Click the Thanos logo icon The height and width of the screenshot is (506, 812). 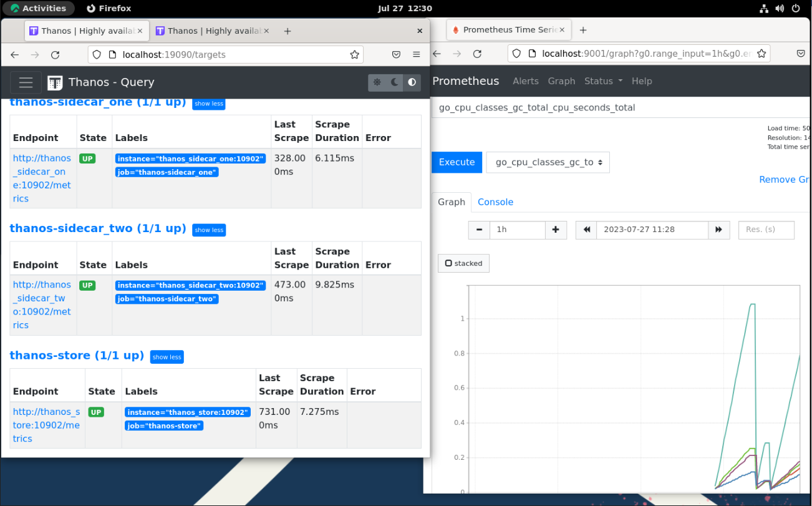(x=55, y=82)
